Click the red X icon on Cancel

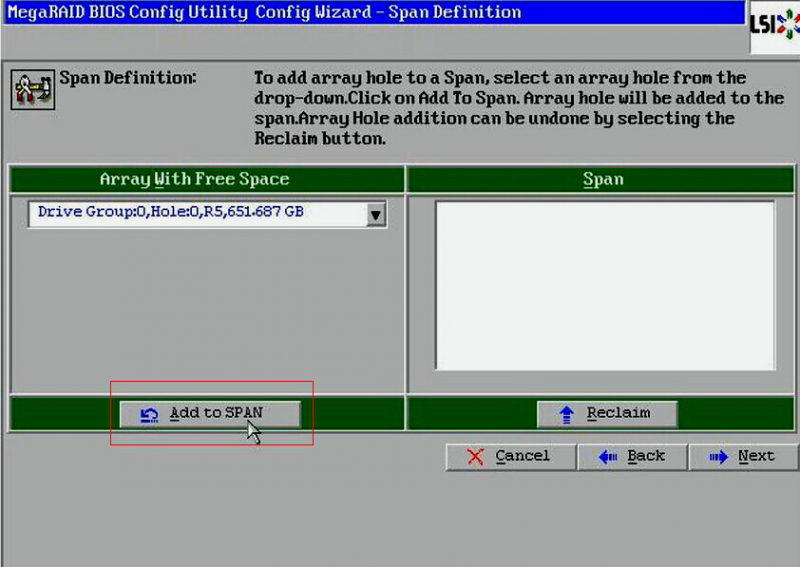[x=476, y=457]
